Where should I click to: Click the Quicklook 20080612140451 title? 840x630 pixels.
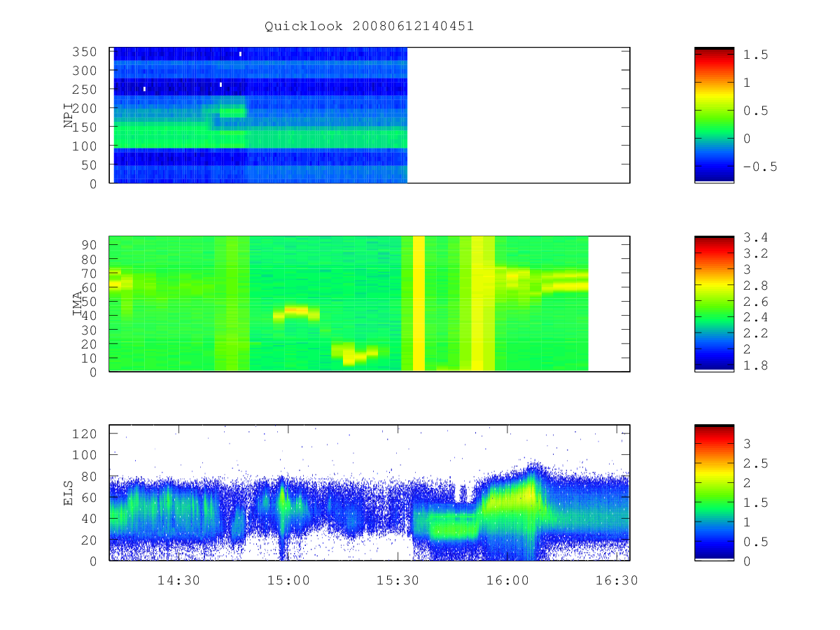pos(370,26)
